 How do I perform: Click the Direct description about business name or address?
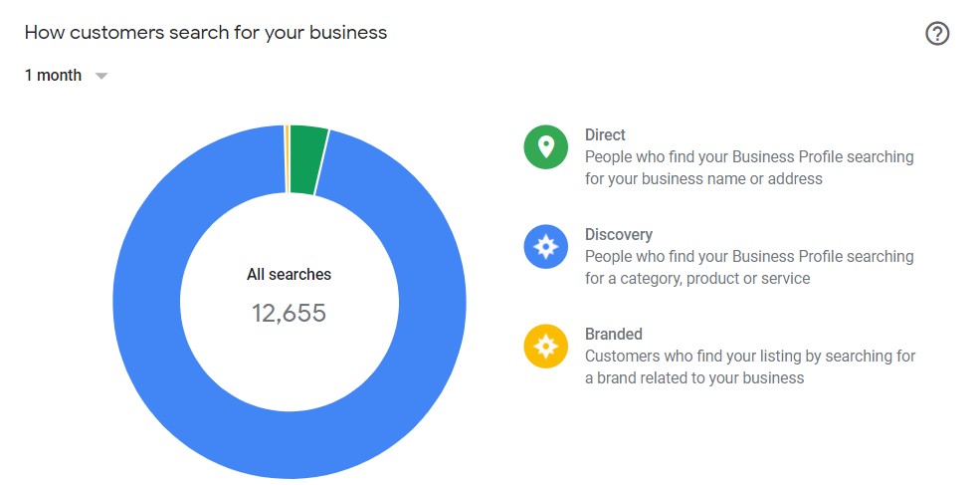(x=749, y=167)
